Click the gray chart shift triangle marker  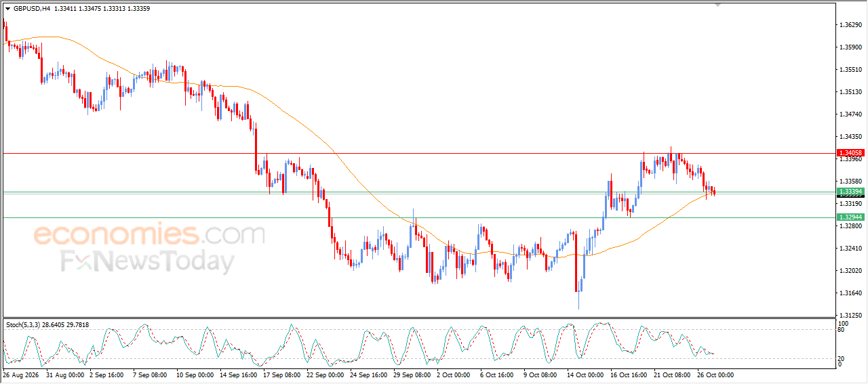[x=719, y=5]
